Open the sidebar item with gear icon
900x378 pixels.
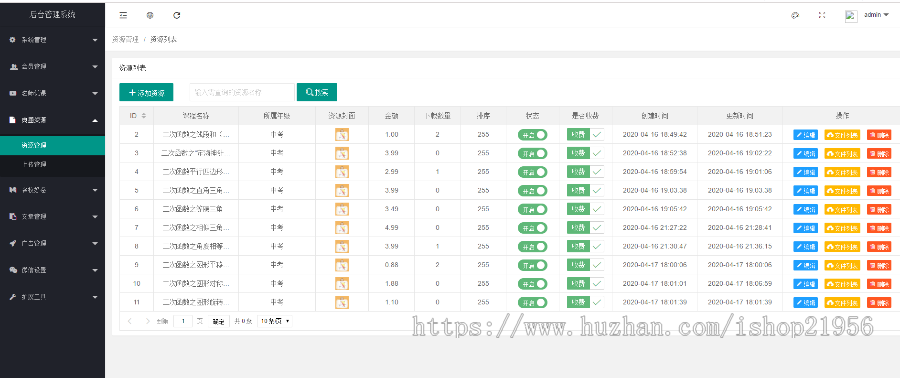coord(52,40)
